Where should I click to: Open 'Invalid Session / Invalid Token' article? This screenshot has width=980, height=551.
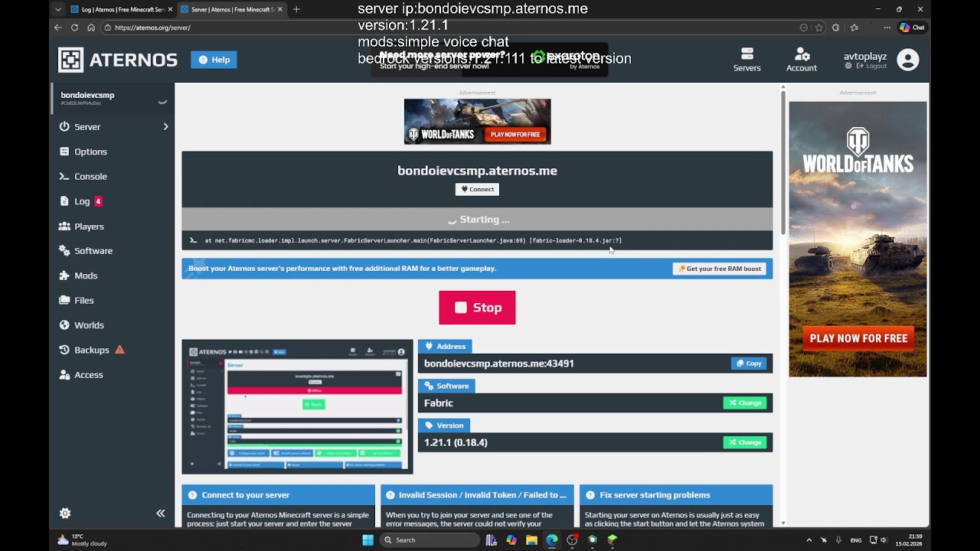pyautogui.click(x=477, y=495)
